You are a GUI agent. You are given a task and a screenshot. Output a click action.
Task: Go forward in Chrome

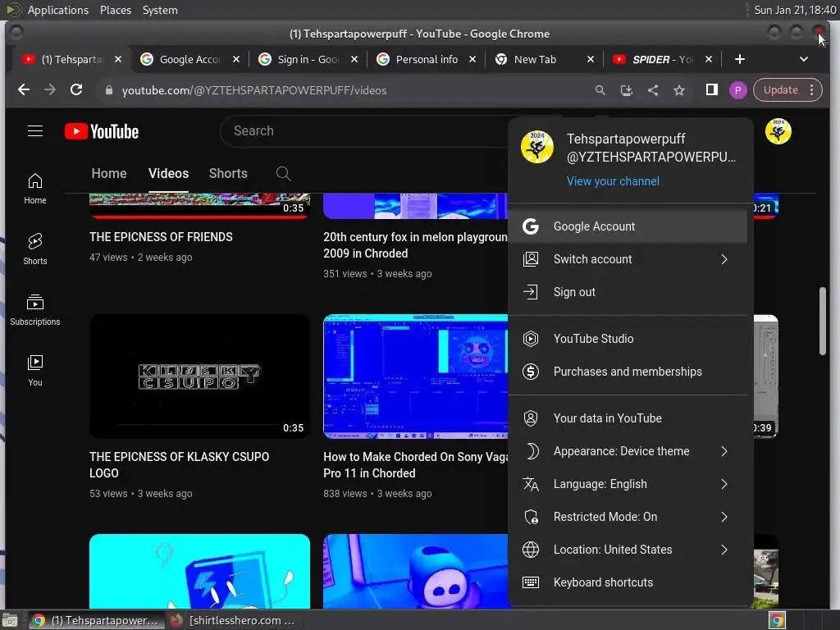(50, 90)
